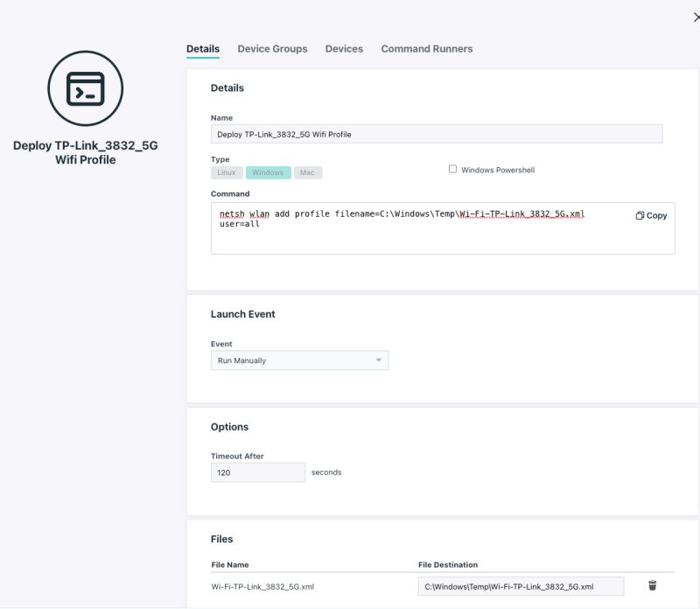Enable the Windows Powershell checkbox
This screenshot has width=700, height=609.
coord(452,169)
